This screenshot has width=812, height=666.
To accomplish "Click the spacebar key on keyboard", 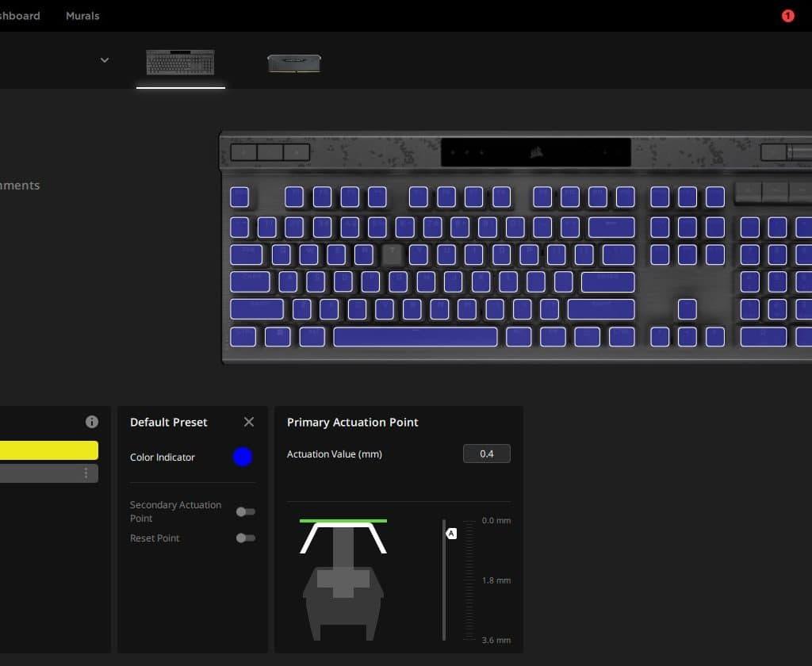I will click(415, 337).
